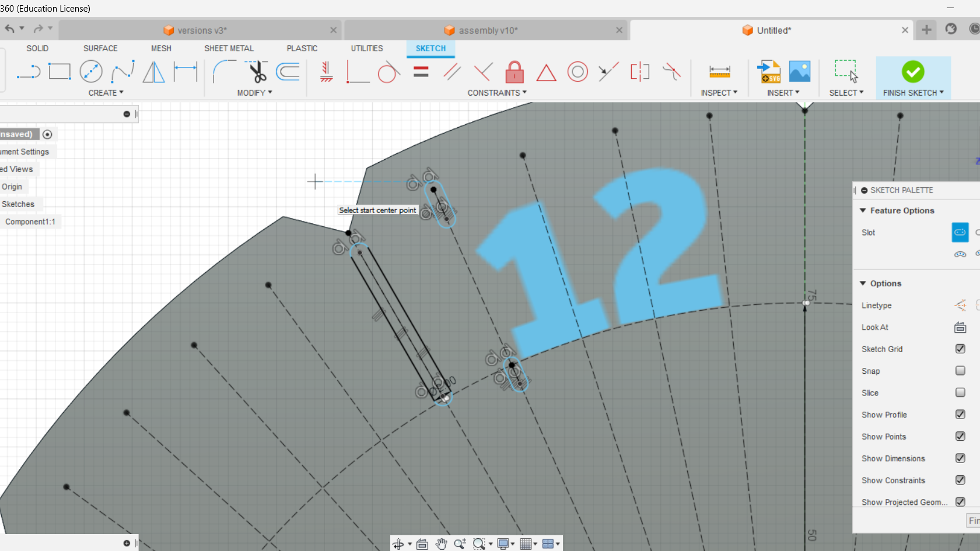This screenshot has width=980, height=551.
Task: Select the Circle sketch tool
Action: pyautogui.click(x=91, y=71)
